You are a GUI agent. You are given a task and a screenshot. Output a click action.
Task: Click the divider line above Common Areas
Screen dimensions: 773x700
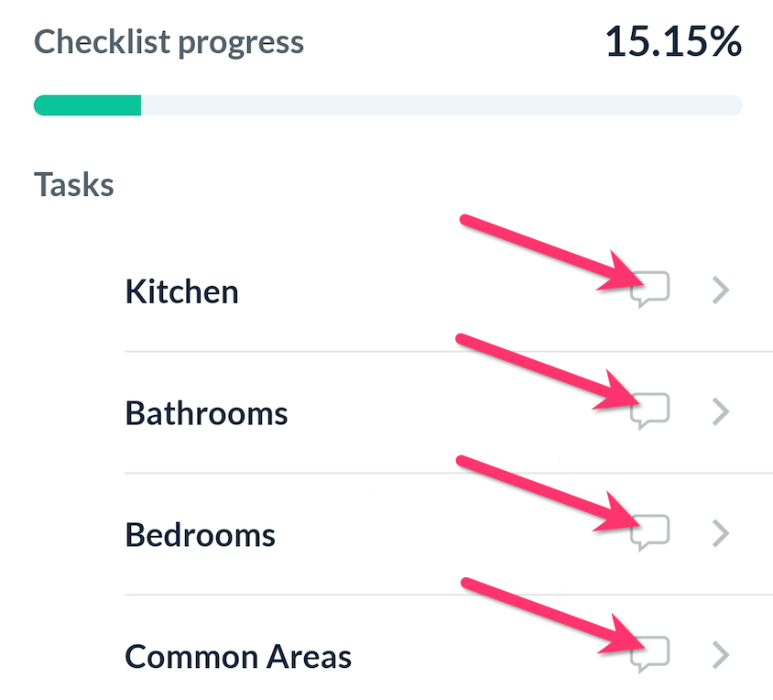(x=447, y=595)
